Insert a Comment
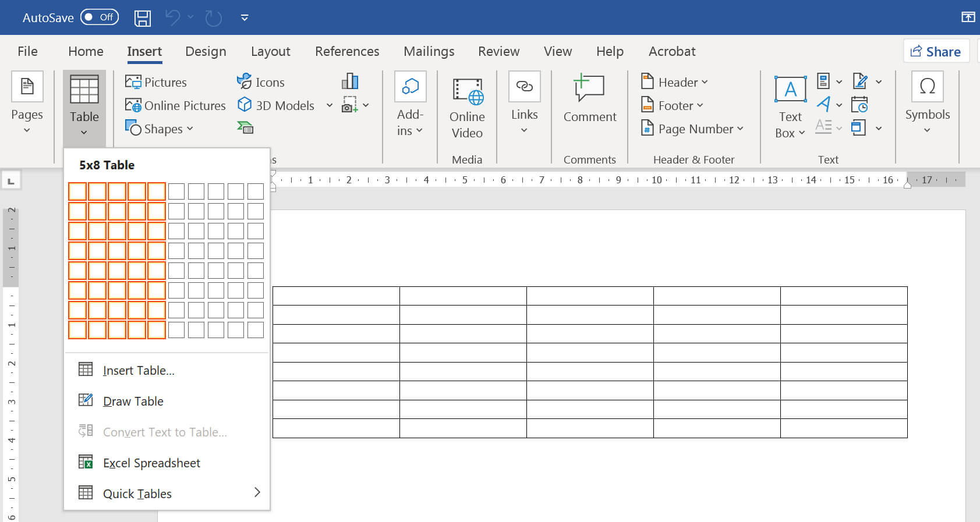The image size is (980, 522). click(589, 99)
